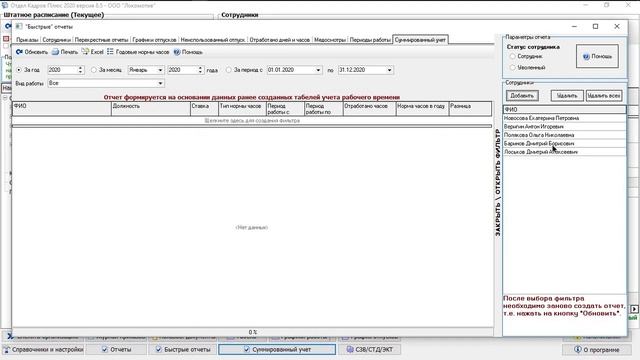
Task: Switch to the Неиспользованный отпуск tab
Action: pyautogui.click(x=213, y=40)
